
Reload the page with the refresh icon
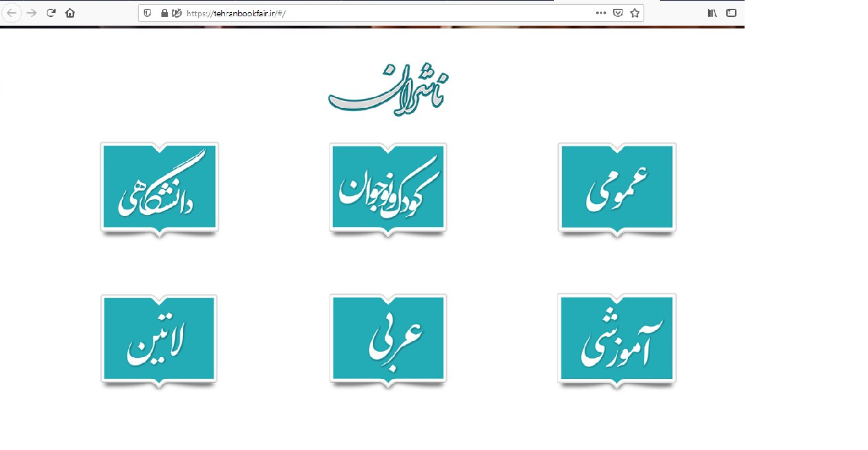[51, 13]
